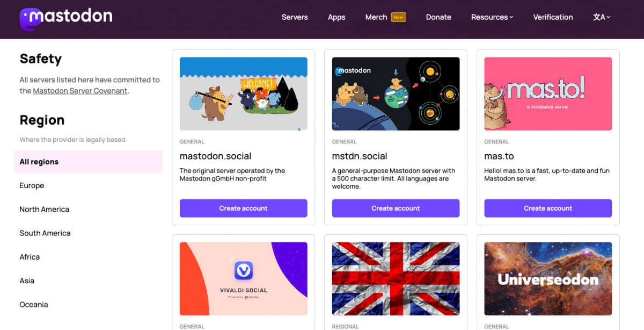The width and height of the screenshot is (644, 330).
Task: Create account on mstdn.social
Action: [396, 208]
